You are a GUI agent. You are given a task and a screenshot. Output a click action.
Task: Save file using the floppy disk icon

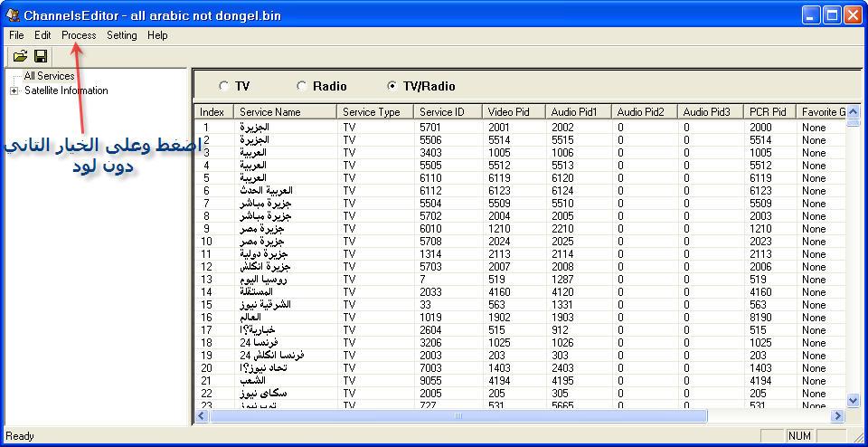coord(41,56)
